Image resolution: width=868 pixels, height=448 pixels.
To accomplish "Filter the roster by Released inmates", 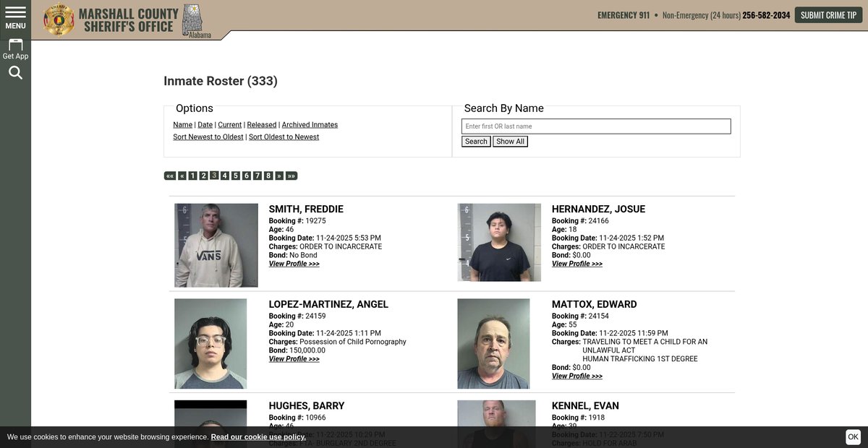I will [262, 125].
